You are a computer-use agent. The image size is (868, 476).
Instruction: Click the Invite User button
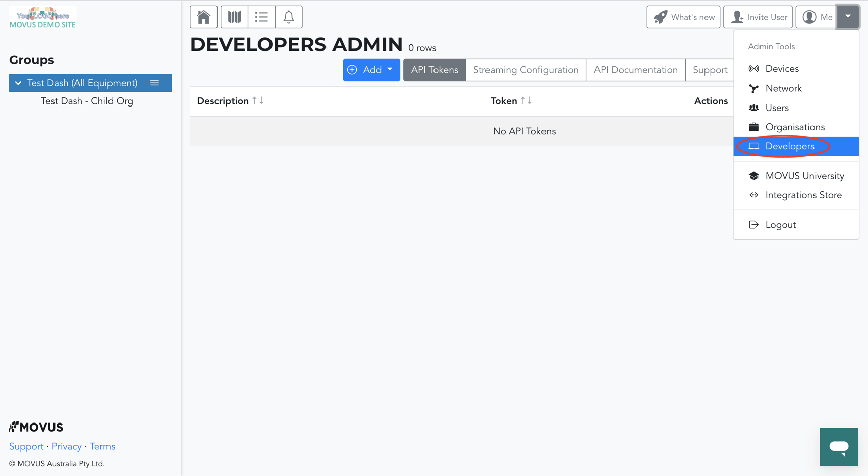point(758,17)
